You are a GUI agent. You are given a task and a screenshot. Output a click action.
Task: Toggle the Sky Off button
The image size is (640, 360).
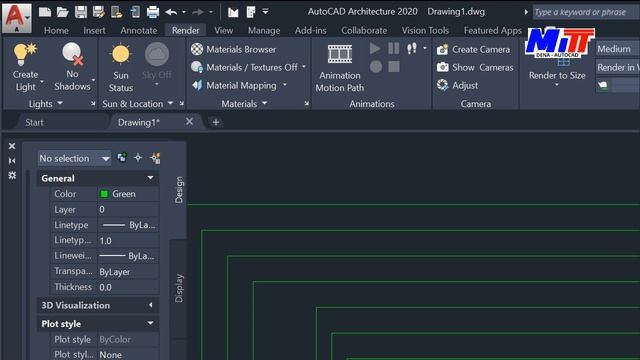pyautogui.click(x=157, y=61)
